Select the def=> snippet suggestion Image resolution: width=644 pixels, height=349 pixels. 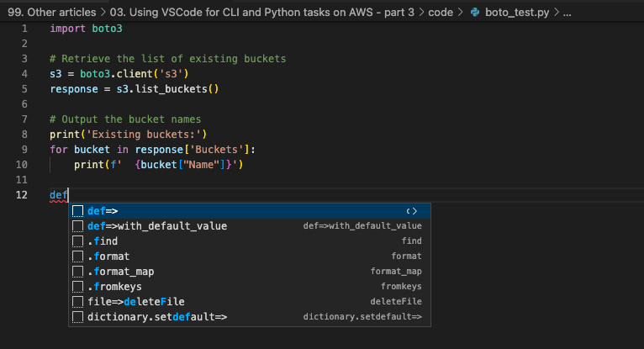(250, 211)
